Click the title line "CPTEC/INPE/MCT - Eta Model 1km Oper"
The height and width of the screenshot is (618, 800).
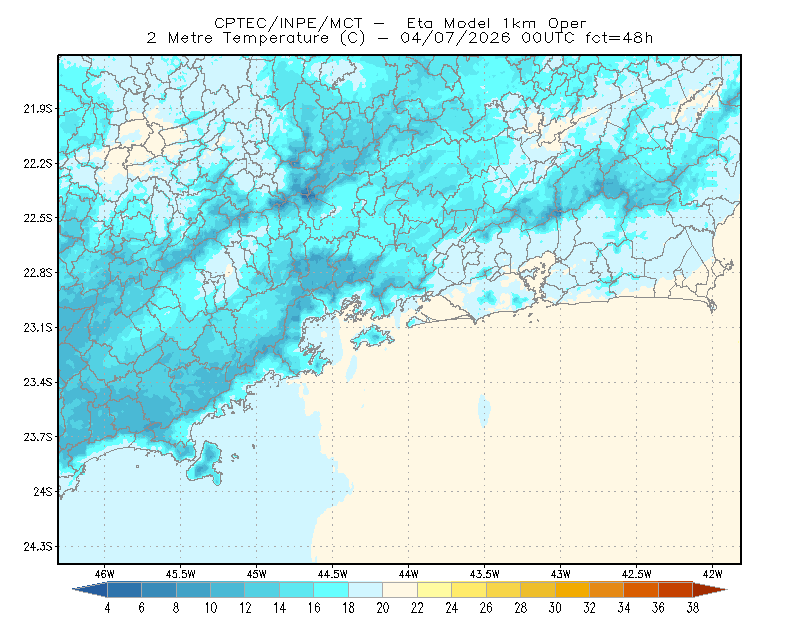(400, 23)
